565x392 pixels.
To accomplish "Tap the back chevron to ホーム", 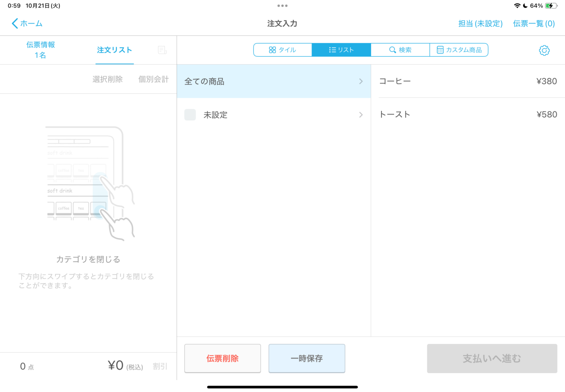I will click(15, 23).
